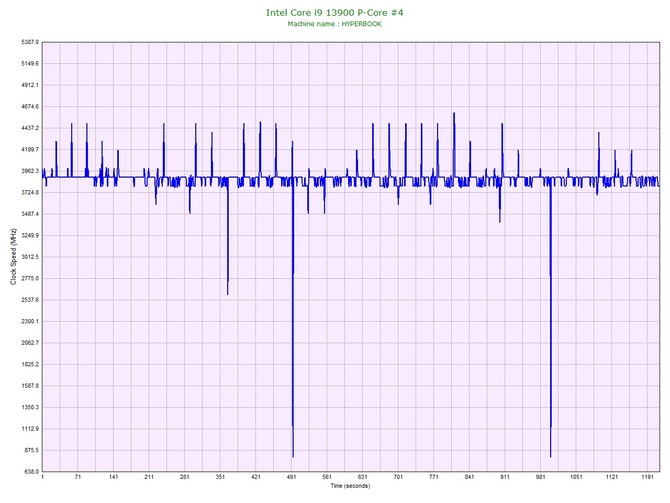This screenshot has width=670, height=503.
Task: Click the y-axis value 2062.7
Action: tap(30, 343)
